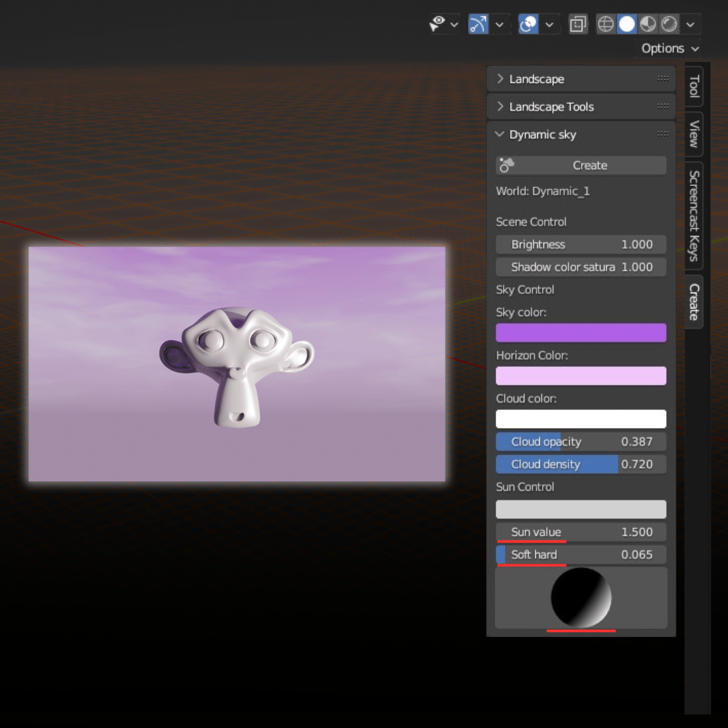728x728 pixels.
Task: Click the Cloud density slider
Action: pyautogui.click(x=581, y=464)
